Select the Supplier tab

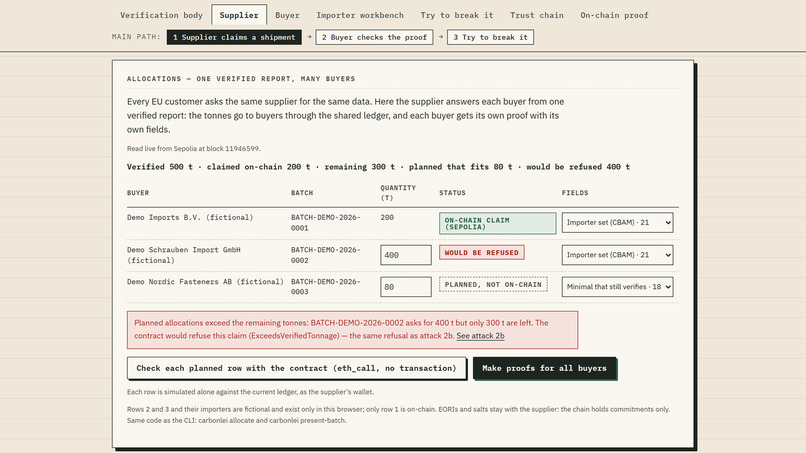click(x=239, y=15)
